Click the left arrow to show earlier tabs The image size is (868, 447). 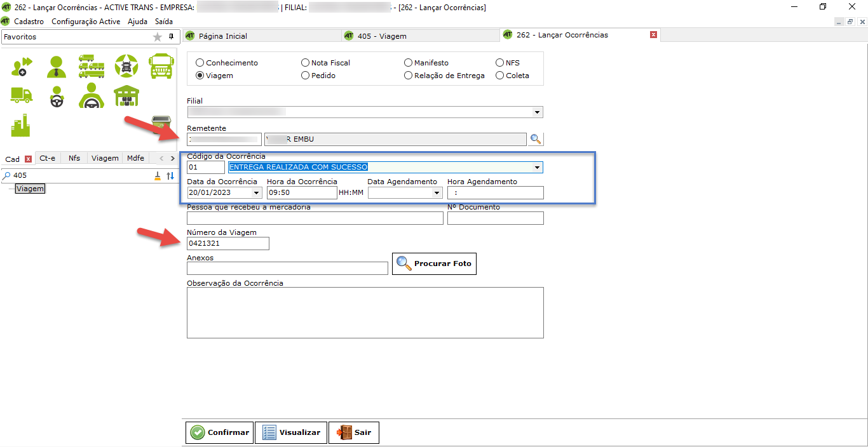pos(161,158)
